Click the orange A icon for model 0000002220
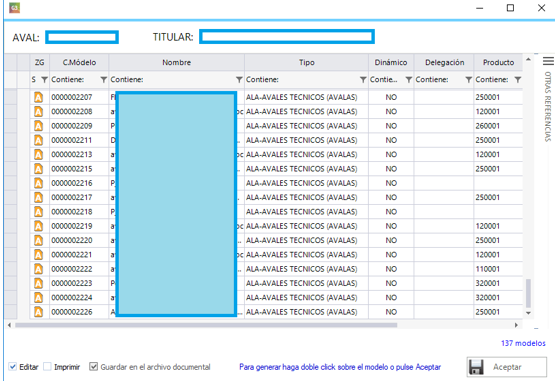Image resolution: width=555 pixels, height=381 pixels. [38, 240]
